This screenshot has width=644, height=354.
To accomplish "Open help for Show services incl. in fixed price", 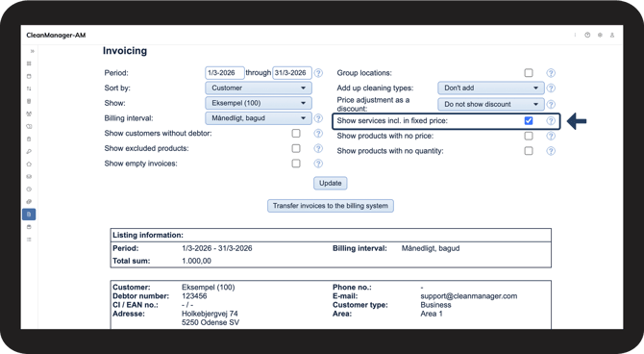I will point(551,121).
